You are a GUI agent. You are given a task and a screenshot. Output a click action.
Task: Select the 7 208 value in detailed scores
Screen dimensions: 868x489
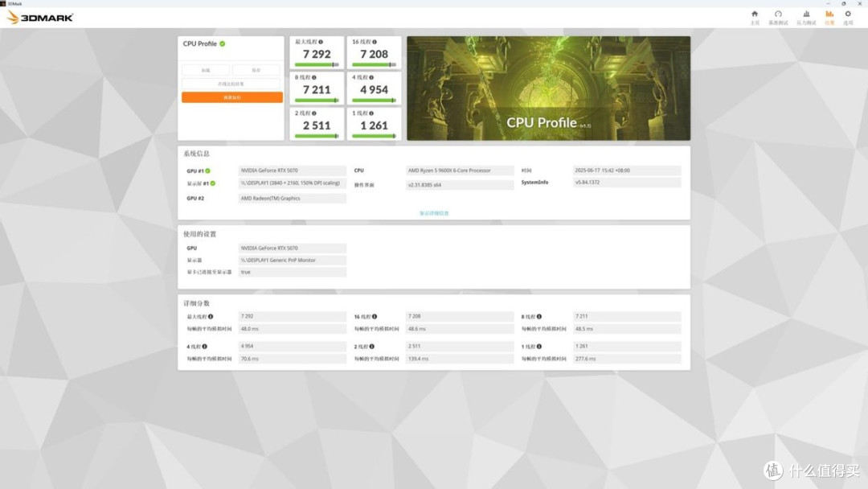(460, 316)
